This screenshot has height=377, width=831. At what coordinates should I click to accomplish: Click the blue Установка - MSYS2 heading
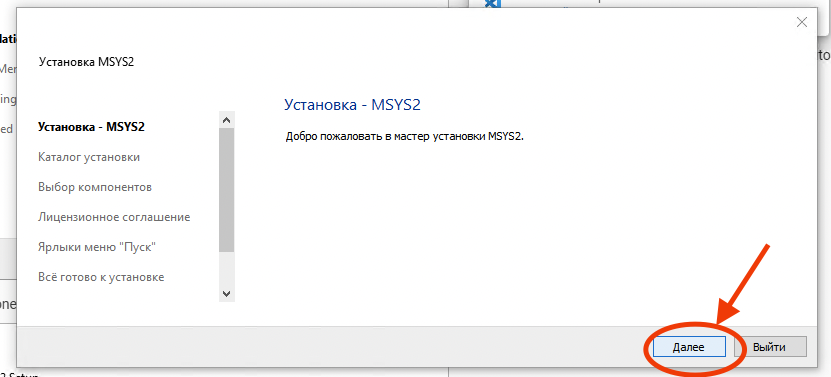click(x=352, y=104)
